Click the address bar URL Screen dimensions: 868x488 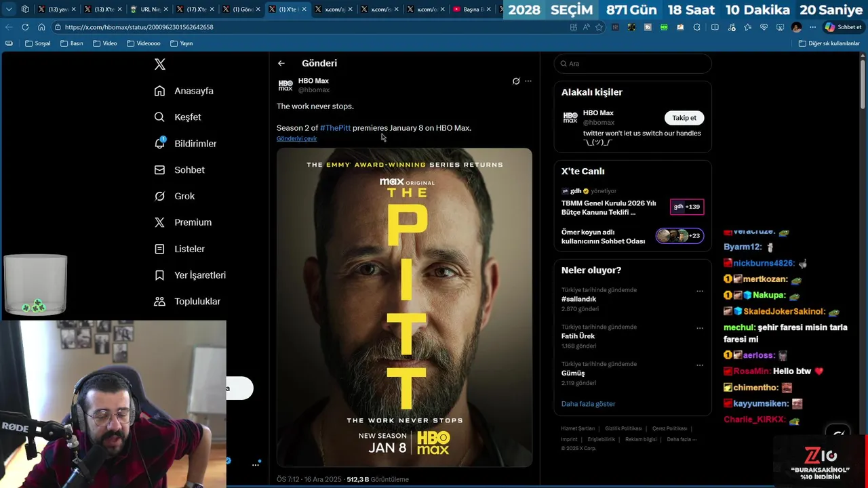click(x=139, y=27)
